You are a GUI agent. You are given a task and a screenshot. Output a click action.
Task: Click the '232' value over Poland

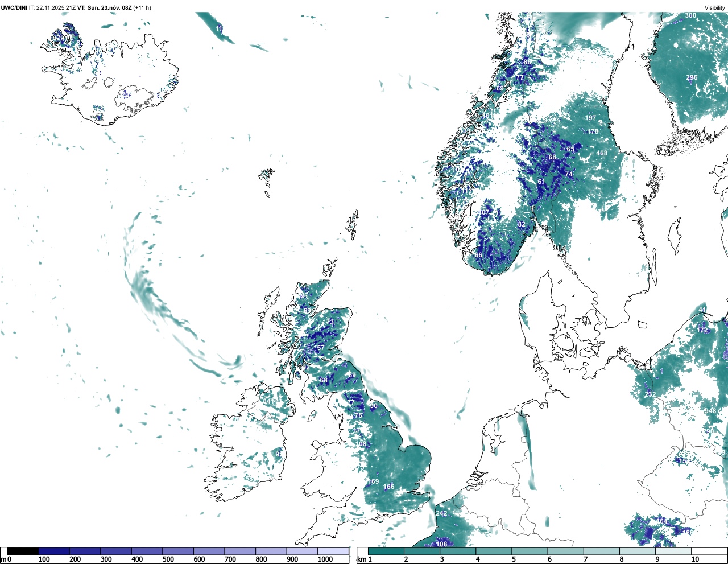(x=650, y=394)
